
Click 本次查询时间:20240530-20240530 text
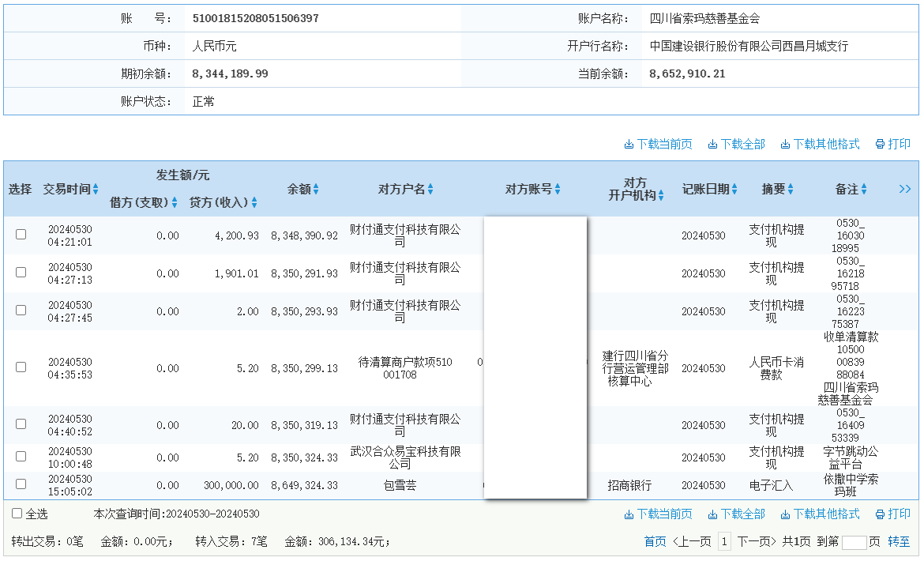click(176, 514)
